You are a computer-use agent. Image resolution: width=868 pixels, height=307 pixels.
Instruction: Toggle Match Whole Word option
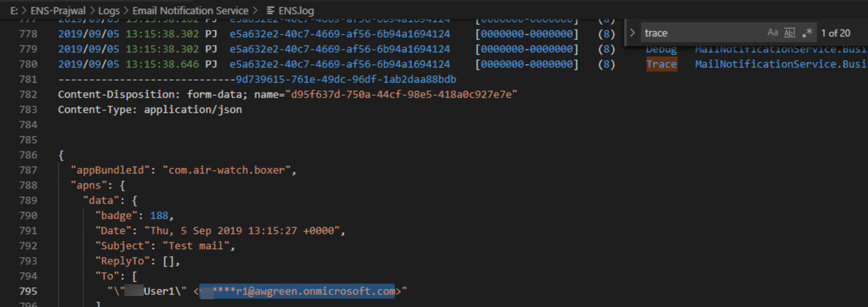(789, 33)
